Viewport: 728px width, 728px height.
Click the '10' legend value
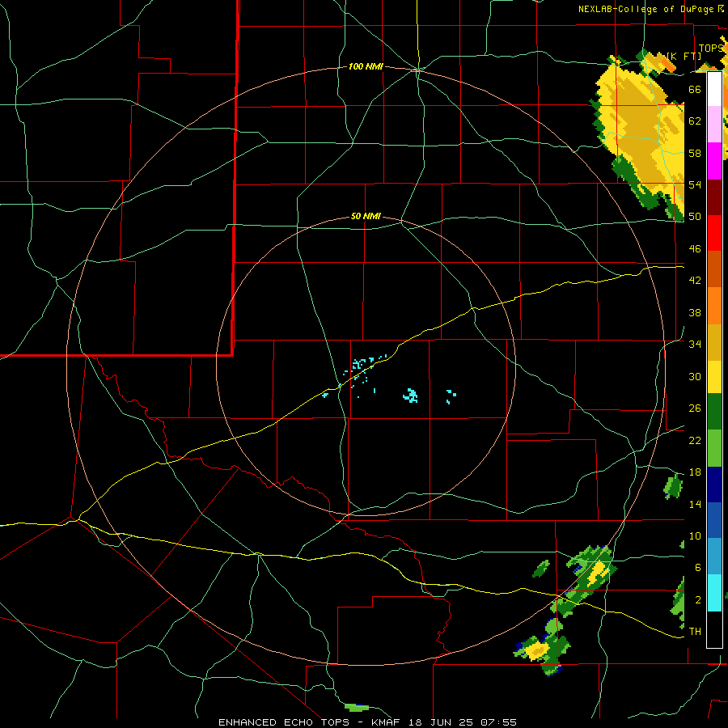pyautogui.click(x=695, y=536)
